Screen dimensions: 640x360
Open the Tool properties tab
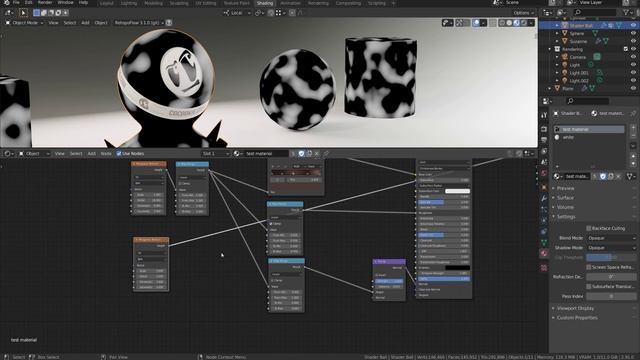(544, 116)
